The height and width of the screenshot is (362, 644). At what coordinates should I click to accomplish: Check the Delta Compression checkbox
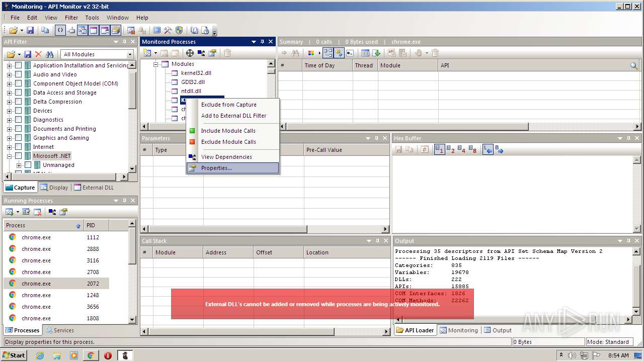(x=18, y=102)
